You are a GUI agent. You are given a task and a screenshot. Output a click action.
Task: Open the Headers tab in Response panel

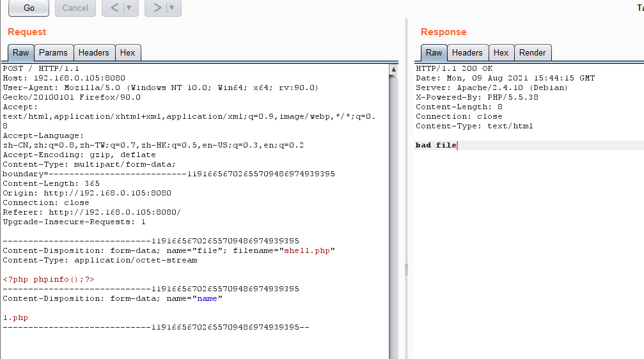467,53
